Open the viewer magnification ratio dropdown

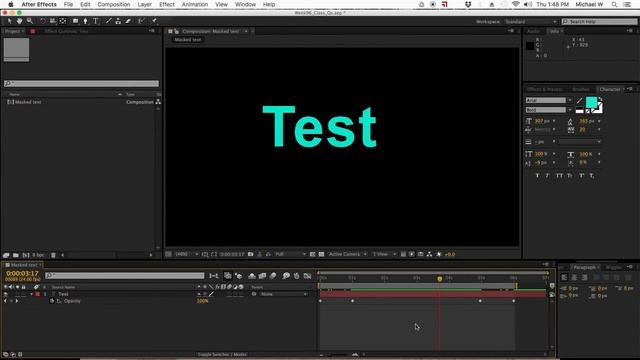(x=187, y=254)
